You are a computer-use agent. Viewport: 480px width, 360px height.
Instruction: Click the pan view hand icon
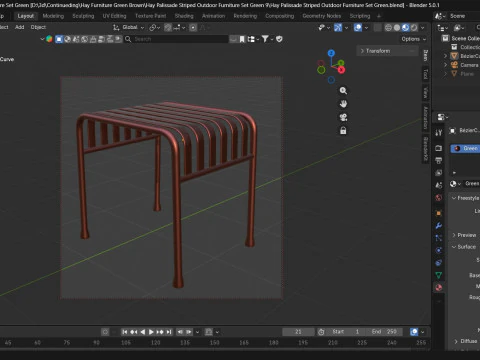click(343, 104)
